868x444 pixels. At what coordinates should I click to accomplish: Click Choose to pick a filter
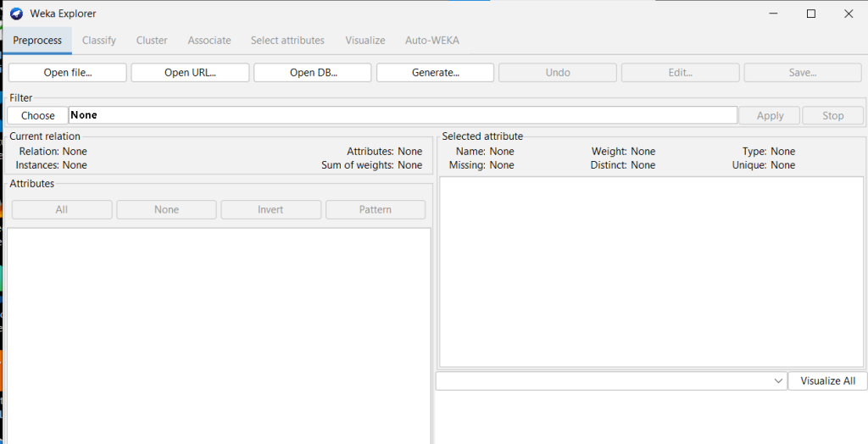pos(38,116)
